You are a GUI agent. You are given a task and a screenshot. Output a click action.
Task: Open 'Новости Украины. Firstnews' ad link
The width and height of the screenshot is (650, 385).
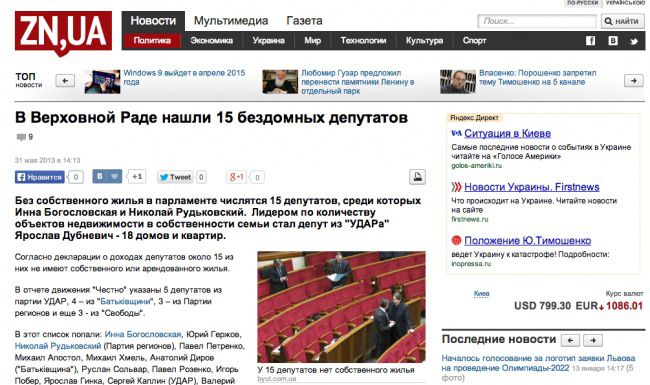[531, 187]
